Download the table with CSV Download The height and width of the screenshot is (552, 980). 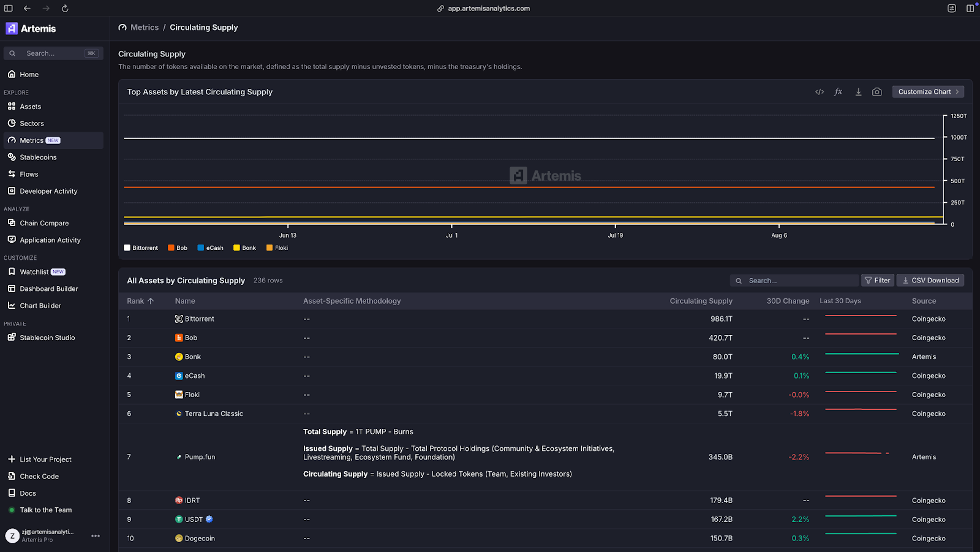[930, 280]
